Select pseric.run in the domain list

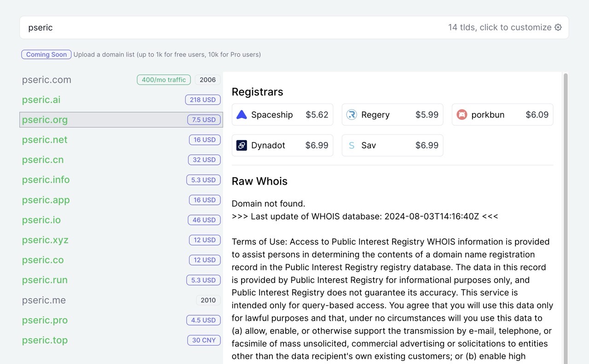pyautogui.click(x=121, y=280)
